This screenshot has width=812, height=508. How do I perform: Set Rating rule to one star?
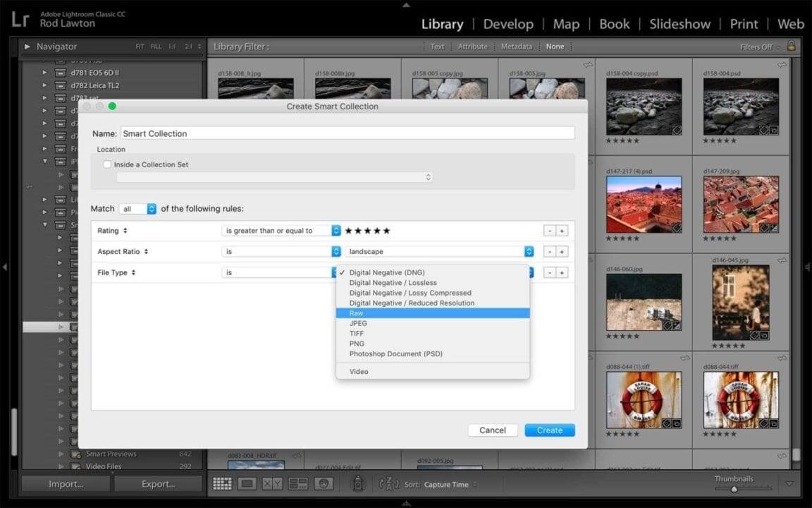point(348,231)
